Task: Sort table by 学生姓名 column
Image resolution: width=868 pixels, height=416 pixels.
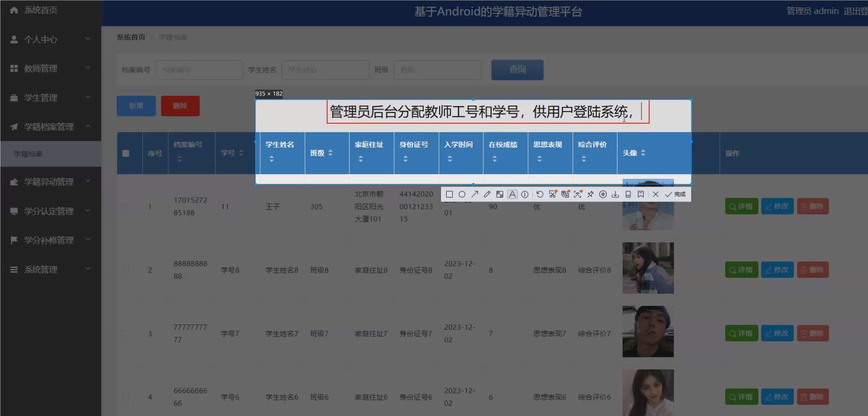Action: tap(272, 159)
